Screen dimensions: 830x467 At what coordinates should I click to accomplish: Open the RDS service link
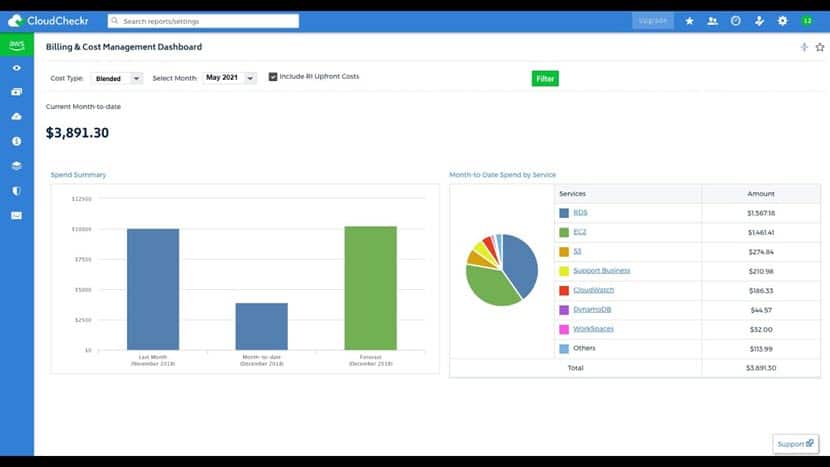580,212
